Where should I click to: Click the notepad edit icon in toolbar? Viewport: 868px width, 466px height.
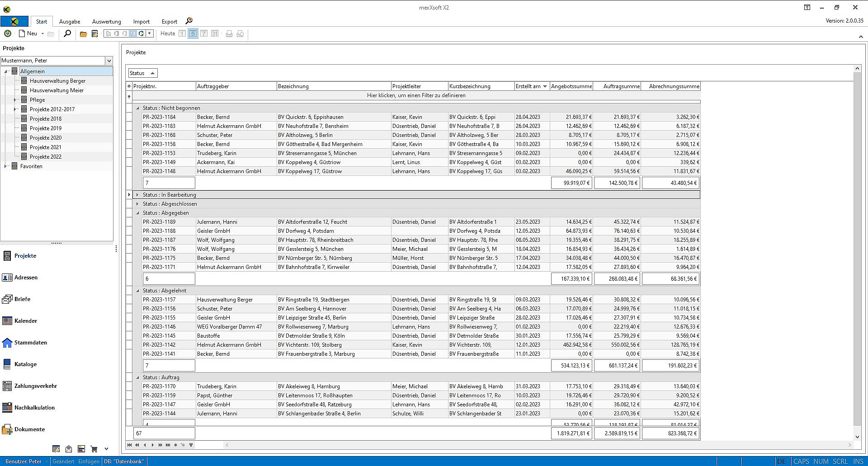tap(95, 34)
